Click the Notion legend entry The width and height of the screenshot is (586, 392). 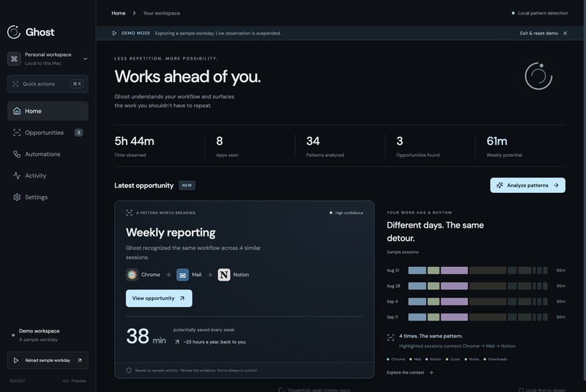pos(433,359)
